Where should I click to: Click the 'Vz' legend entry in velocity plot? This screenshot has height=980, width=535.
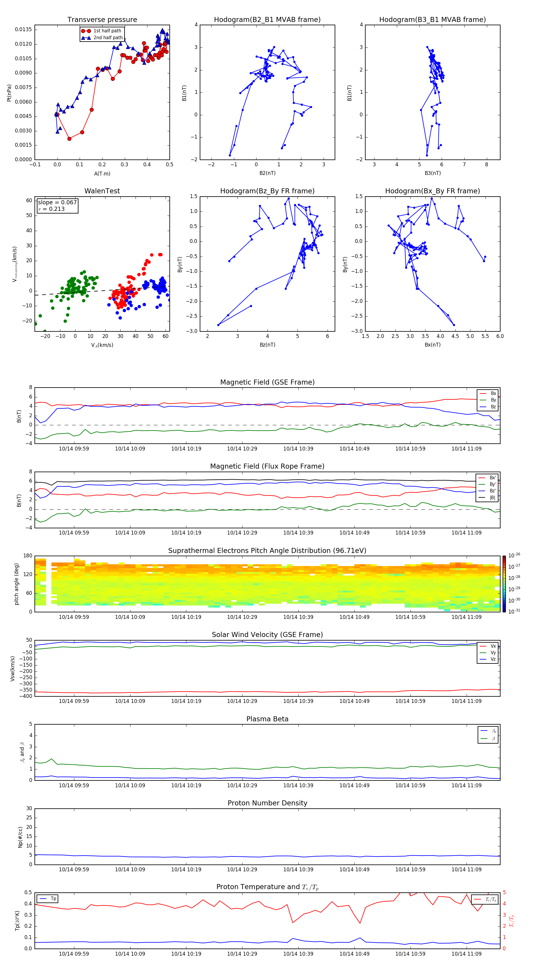pyautogui.click(x=488, y=659)
